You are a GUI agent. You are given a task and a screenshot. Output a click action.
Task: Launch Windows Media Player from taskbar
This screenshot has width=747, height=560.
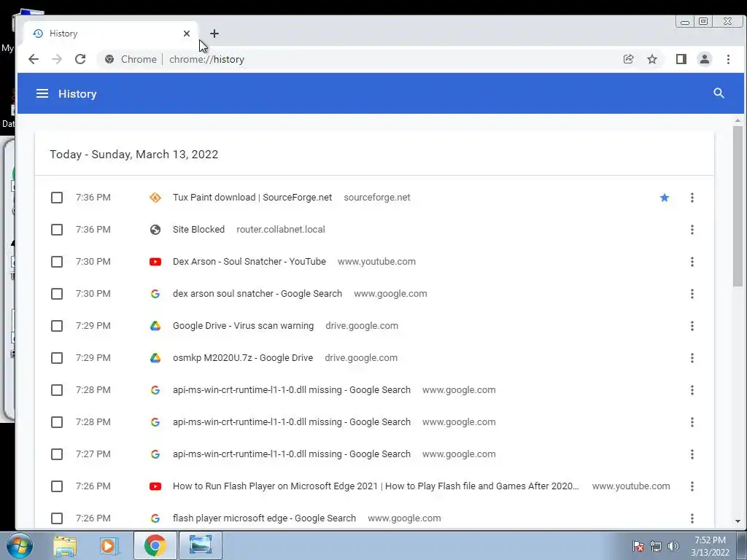109,545
